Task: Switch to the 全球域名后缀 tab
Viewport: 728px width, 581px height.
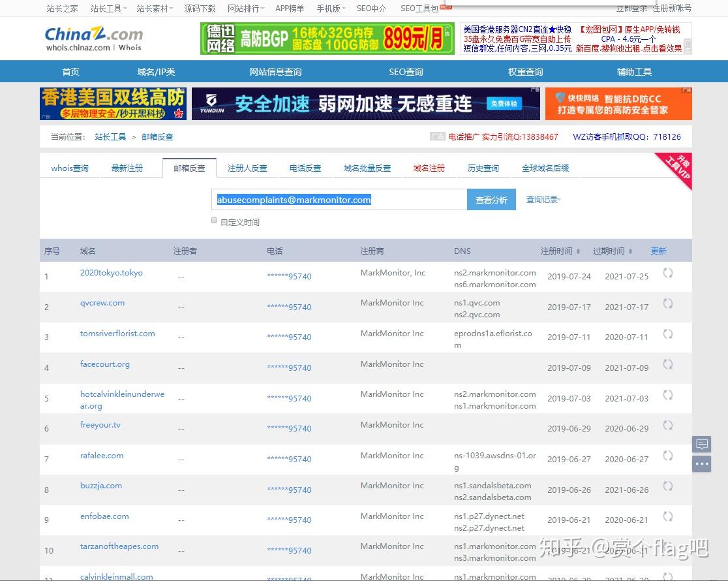Action: coord(545,168)
